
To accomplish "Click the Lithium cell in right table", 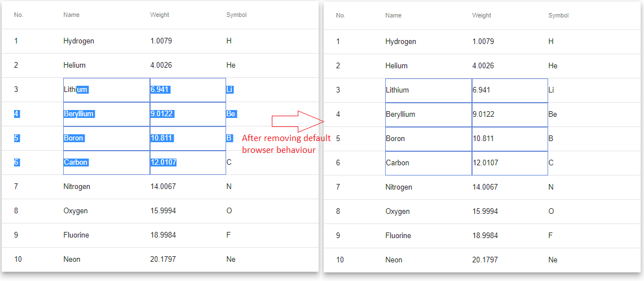I will [x=429, y=90].
